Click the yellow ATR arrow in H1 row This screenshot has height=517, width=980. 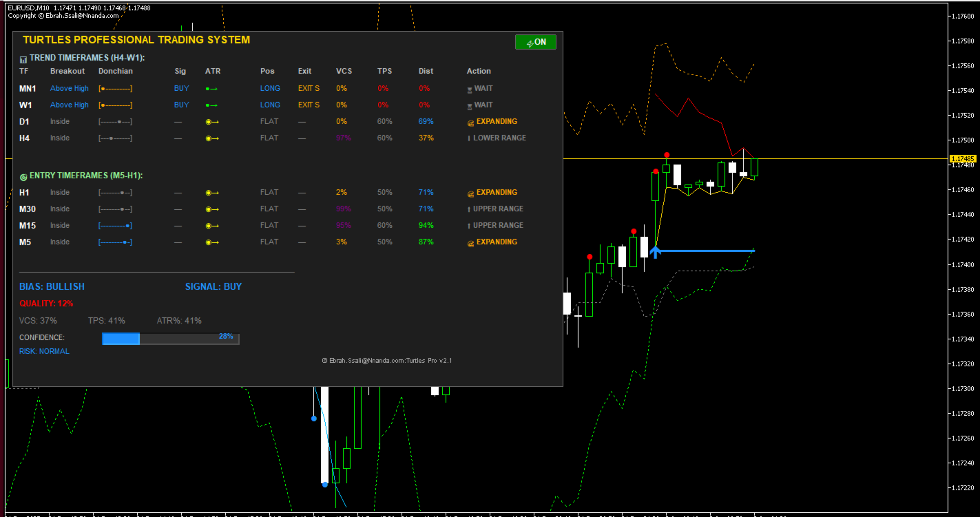(x=212, y=193)
